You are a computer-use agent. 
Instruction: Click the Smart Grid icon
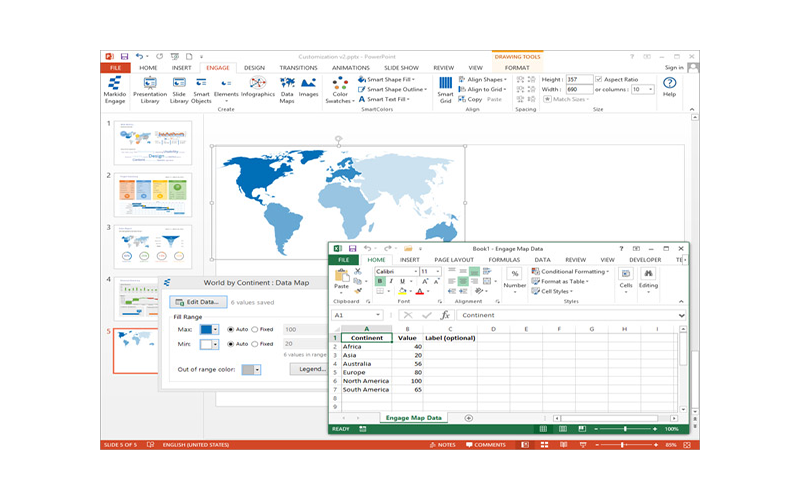445,90
